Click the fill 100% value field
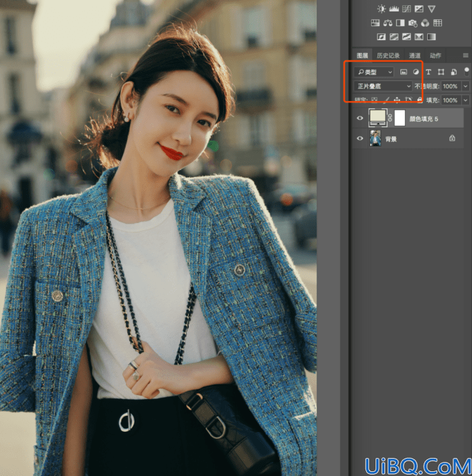472x476 pixels. click(451, 100)
